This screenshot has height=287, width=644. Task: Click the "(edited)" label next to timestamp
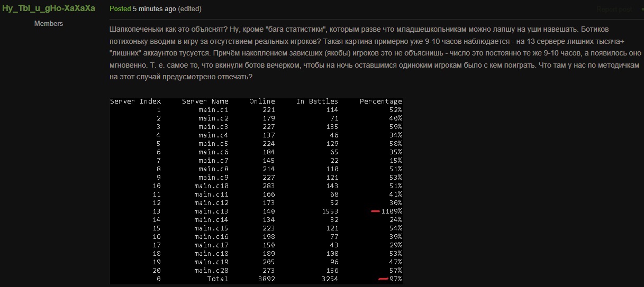(x=189, y=9)
